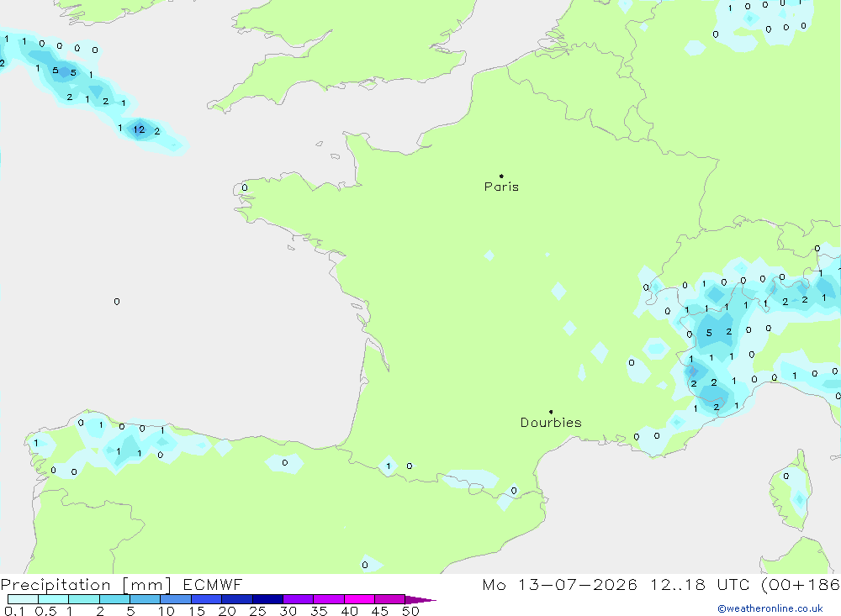Click the 40 to 45 mm magenta swatch

click(359, 599)
